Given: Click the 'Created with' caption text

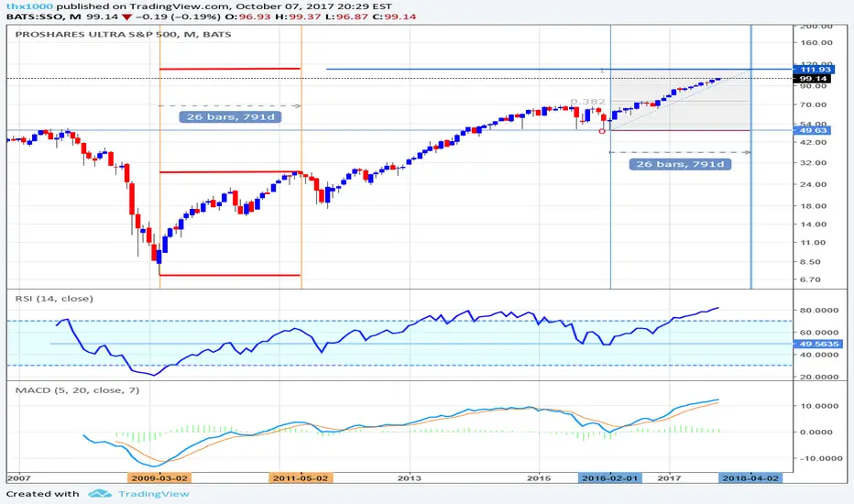Looking at the screenshot, I should tap(42, 494).
